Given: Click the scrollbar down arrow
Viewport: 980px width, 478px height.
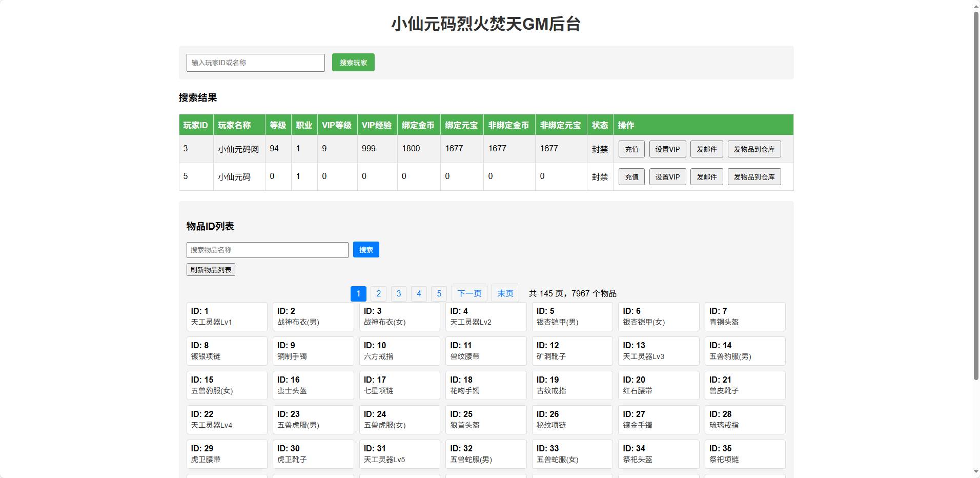Looking at the screenshot, I should point(976,473).
